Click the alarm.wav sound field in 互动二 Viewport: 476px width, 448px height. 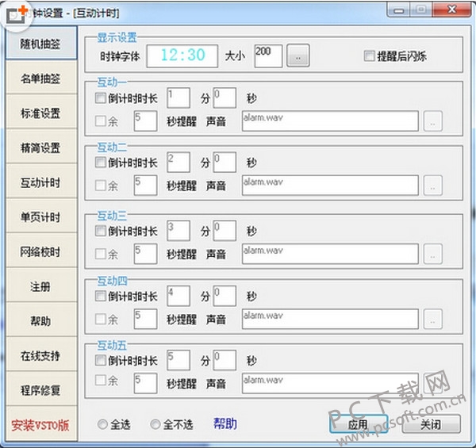tap(330, 185)
